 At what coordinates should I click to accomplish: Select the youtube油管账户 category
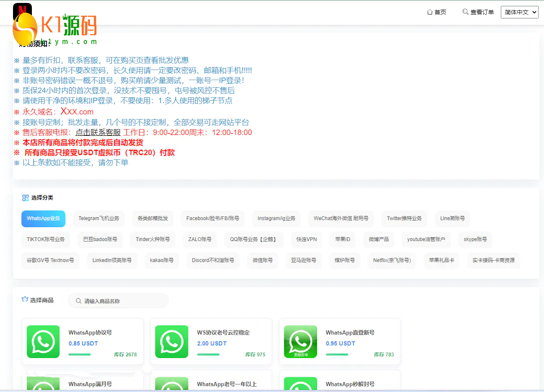[426, 239]
